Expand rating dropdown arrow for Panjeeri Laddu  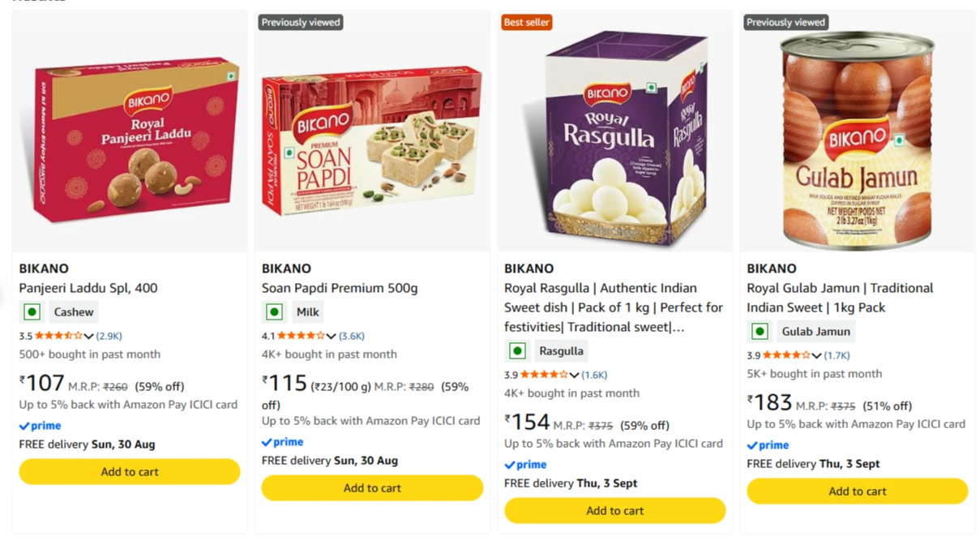[89, 336]
